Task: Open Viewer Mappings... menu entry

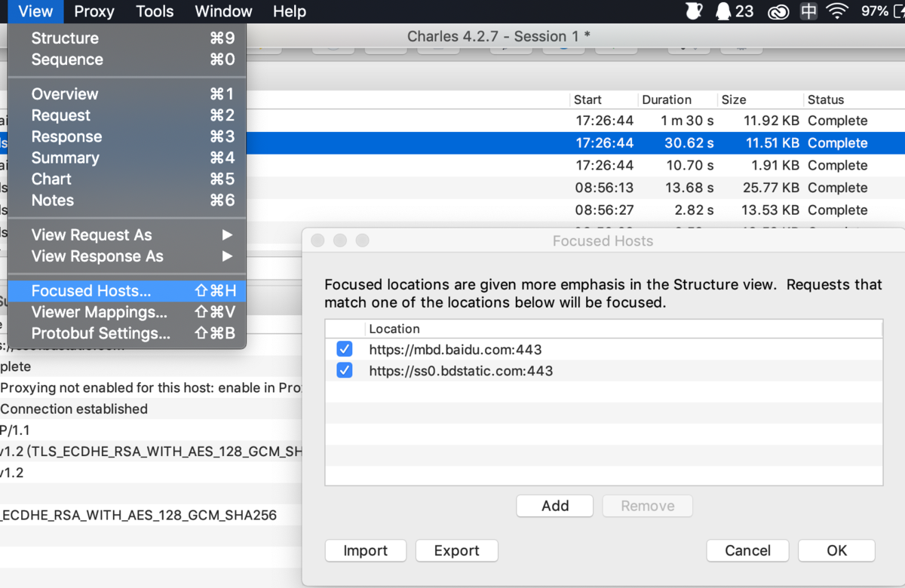Action: [x=127, y=312]
